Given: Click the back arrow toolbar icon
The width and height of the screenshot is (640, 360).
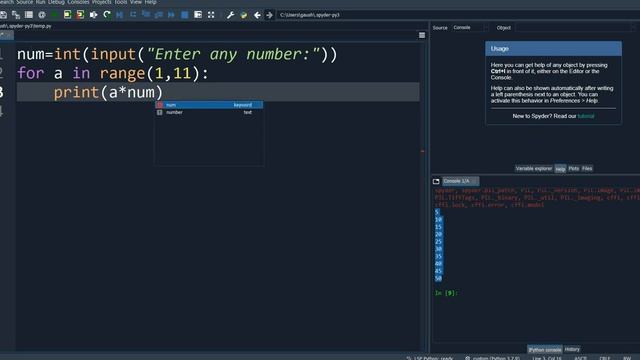Looking at the screenshot, I should pos(257,15).
